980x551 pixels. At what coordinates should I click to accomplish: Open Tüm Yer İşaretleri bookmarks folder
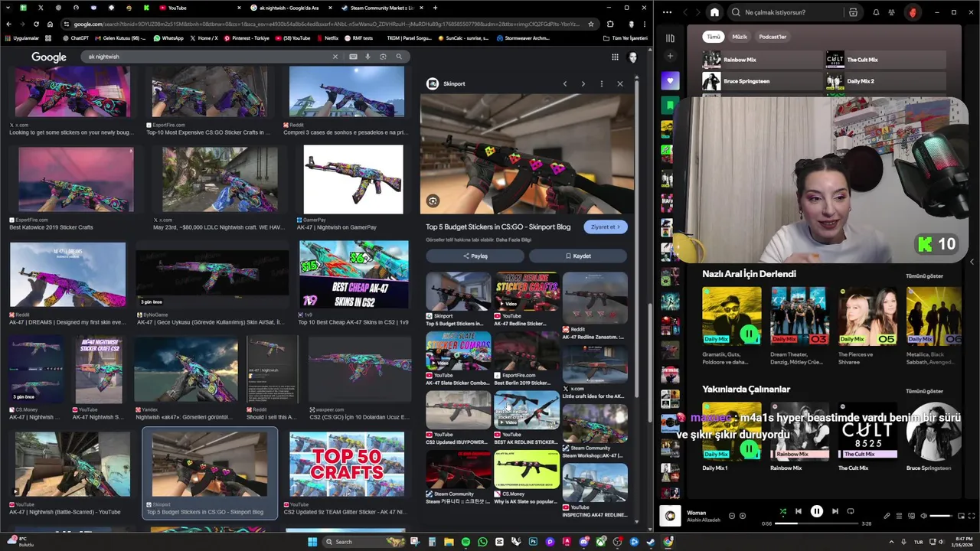click(626, 38)
